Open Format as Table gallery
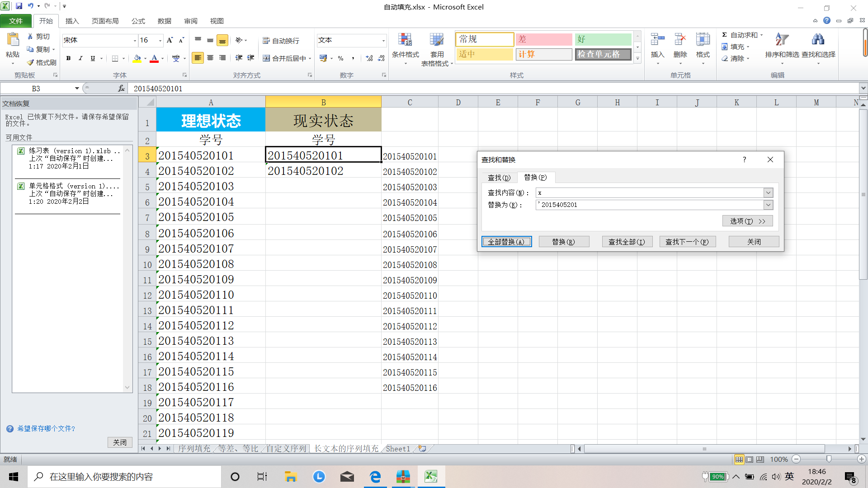Image resolution: width=868 pixels, height=488 pixels. click(x=437, y=49)
